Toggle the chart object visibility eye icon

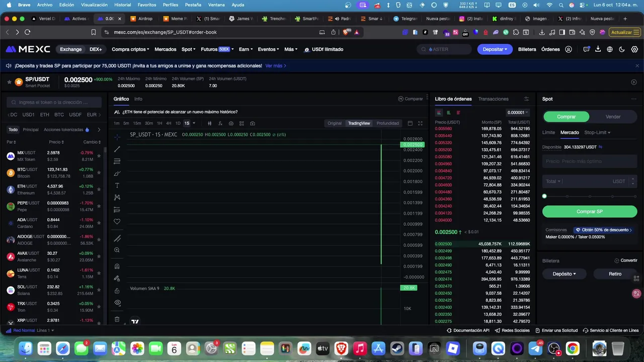(x=117, y=303)
